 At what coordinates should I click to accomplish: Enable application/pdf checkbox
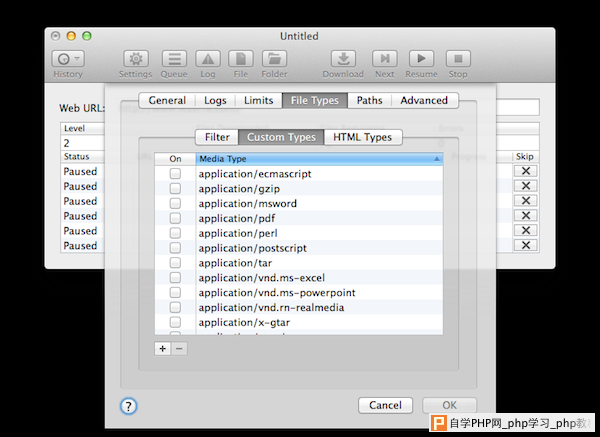pyautogui.click(x=175, y=218)
